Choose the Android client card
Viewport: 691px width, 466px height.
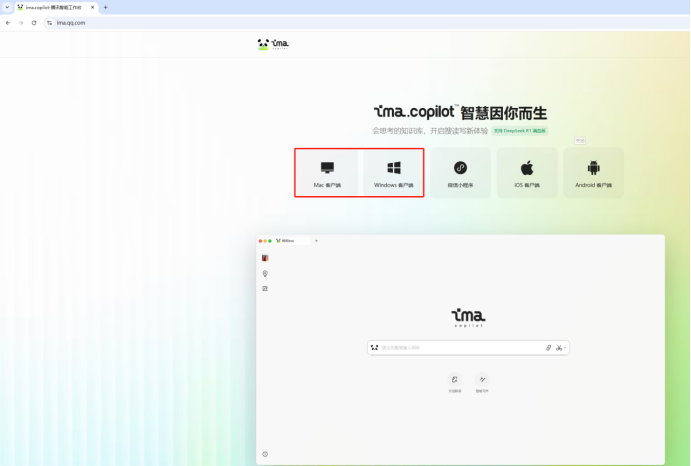tap(593, 173)
